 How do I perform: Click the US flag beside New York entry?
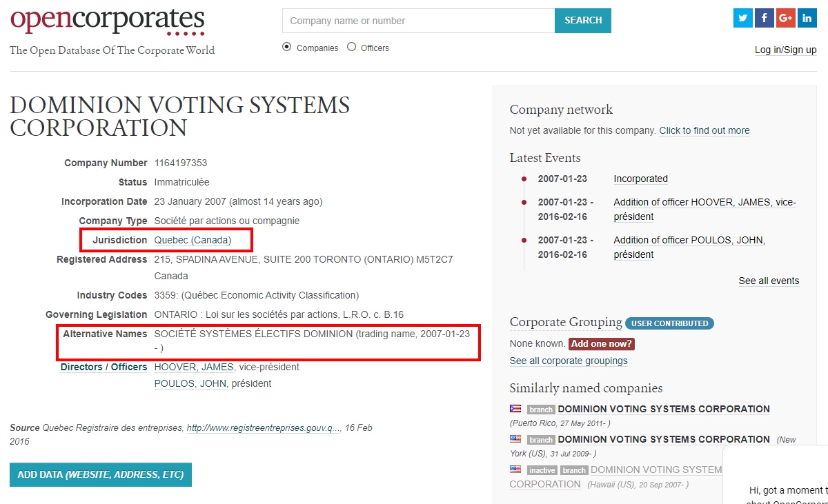click(515, 439)
